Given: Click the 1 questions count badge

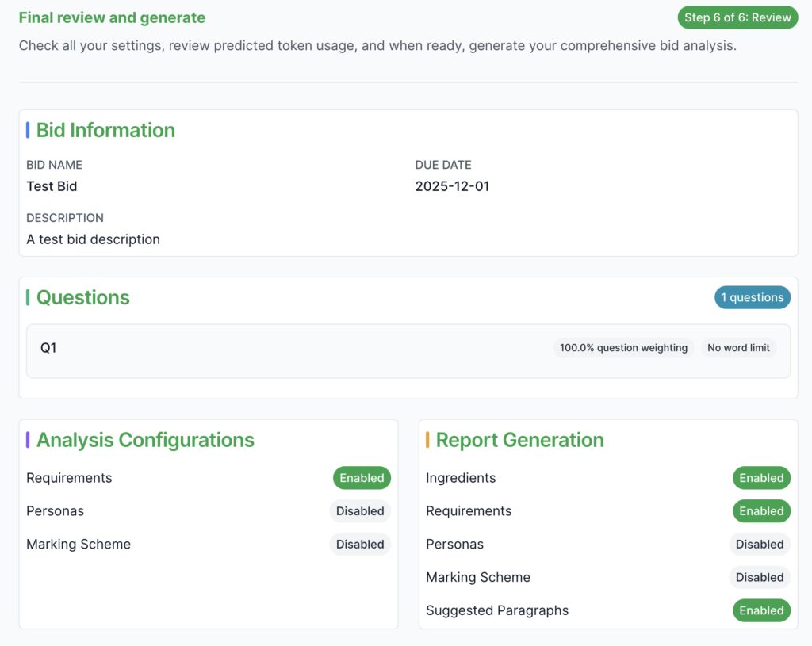Looking at the screenshot, I should (752, 297).
